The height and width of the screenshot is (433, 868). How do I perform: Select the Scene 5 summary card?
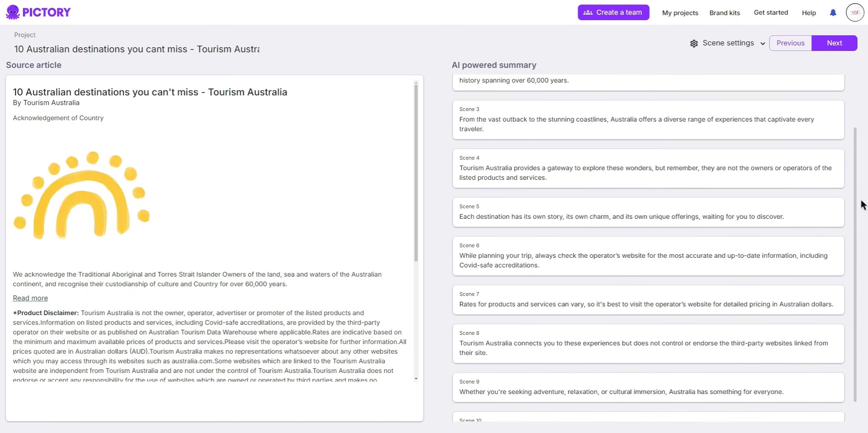pos(648,212)
